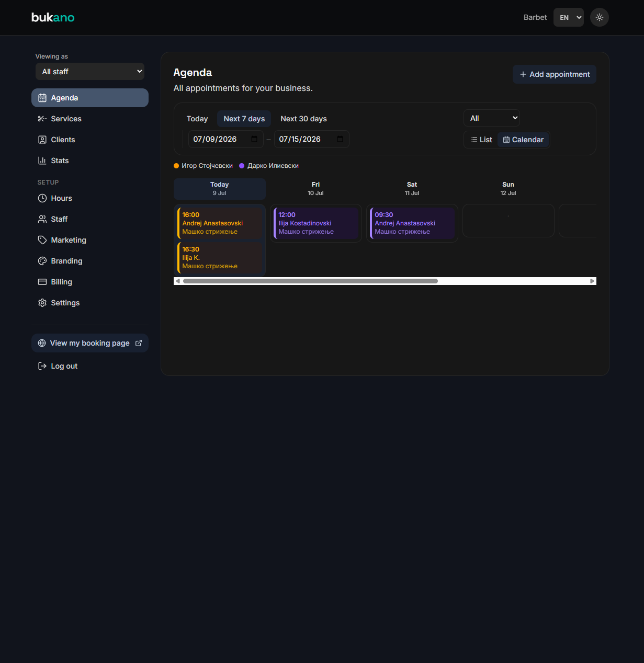Switch to Calendar view

pyautogui.click(x=523, y=140)
